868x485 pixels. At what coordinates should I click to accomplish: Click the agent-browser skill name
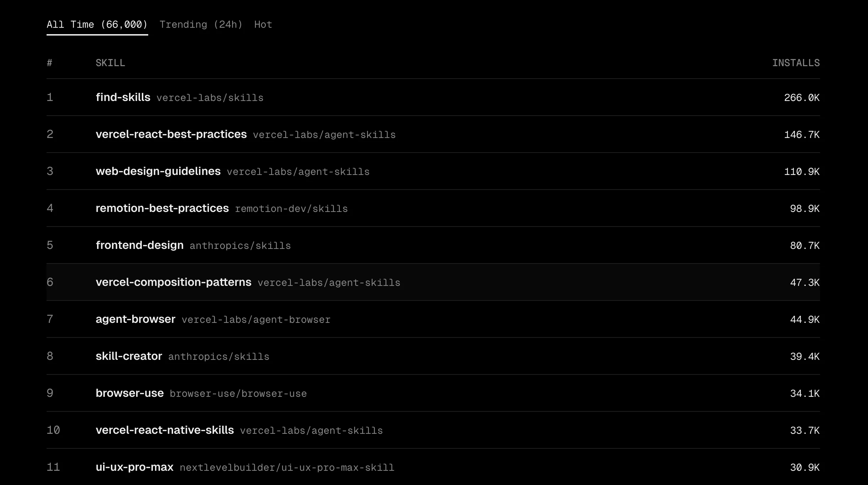[135, 319]
